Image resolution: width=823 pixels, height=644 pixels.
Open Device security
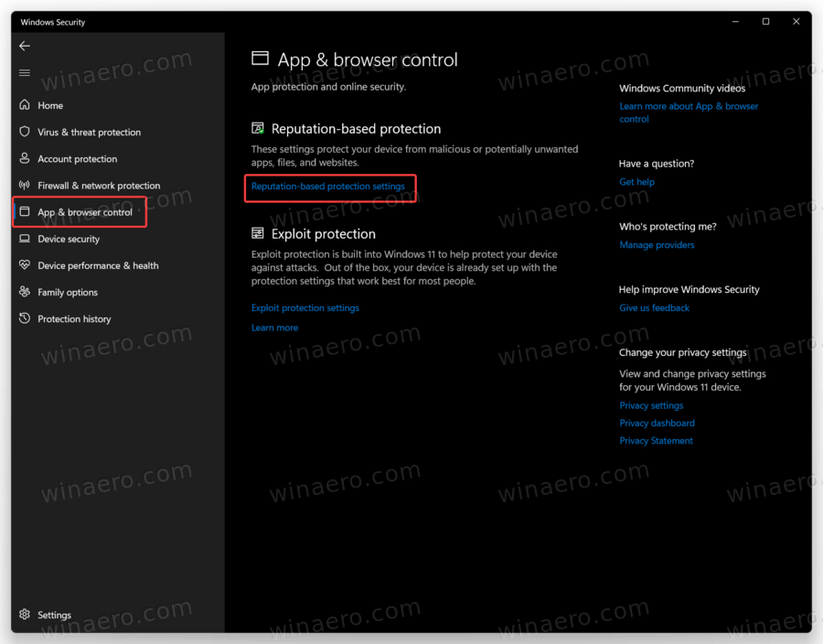pos(66,239)
